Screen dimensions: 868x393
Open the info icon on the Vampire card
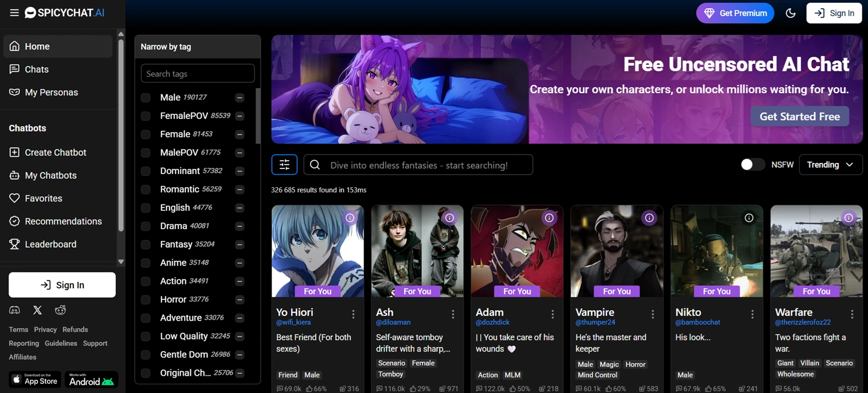click(x=649, y=218)
